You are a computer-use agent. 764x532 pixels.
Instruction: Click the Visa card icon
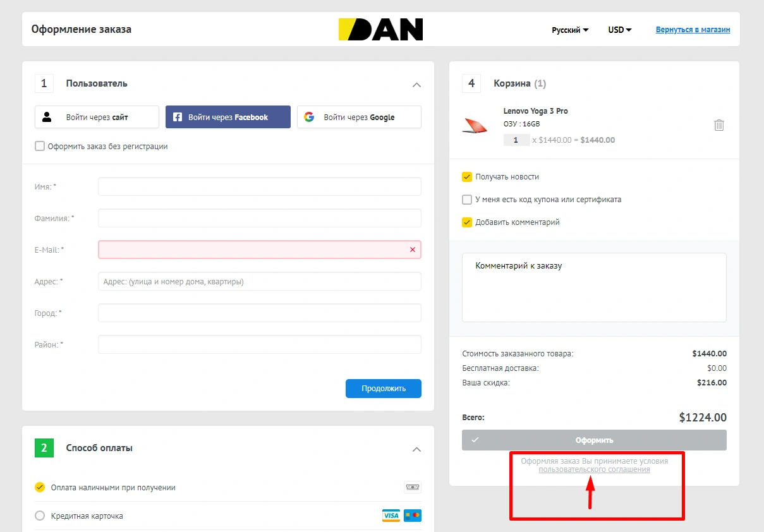391,516
